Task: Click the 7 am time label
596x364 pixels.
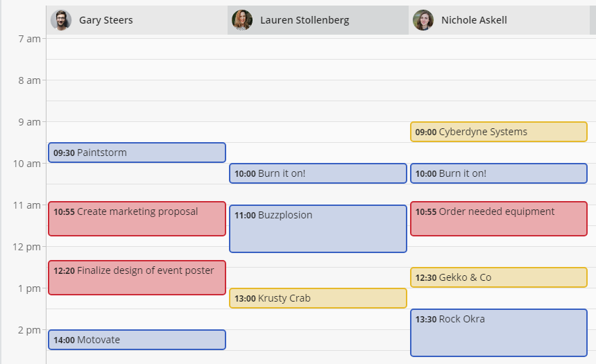Action: [x=29, y=39]
